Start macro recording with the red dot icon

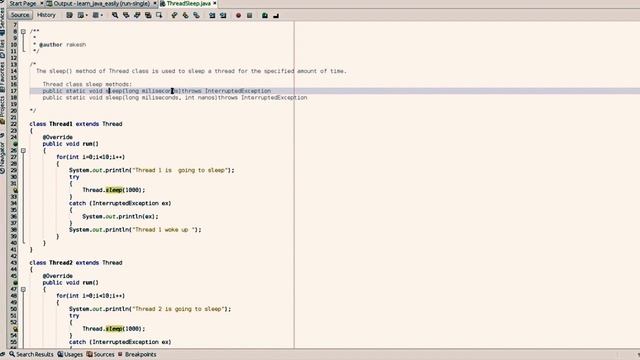click(x=238, y=15)
